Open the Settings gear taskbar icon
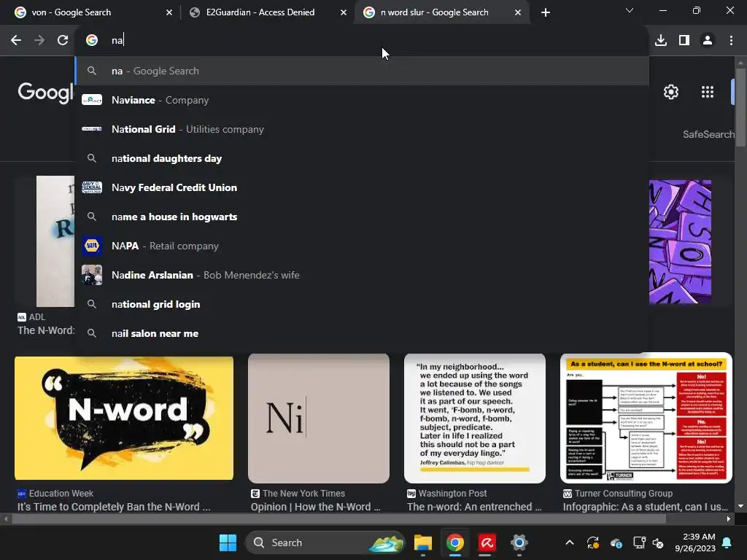This screenshot has width=747, height=560. (x=519, y=542)
